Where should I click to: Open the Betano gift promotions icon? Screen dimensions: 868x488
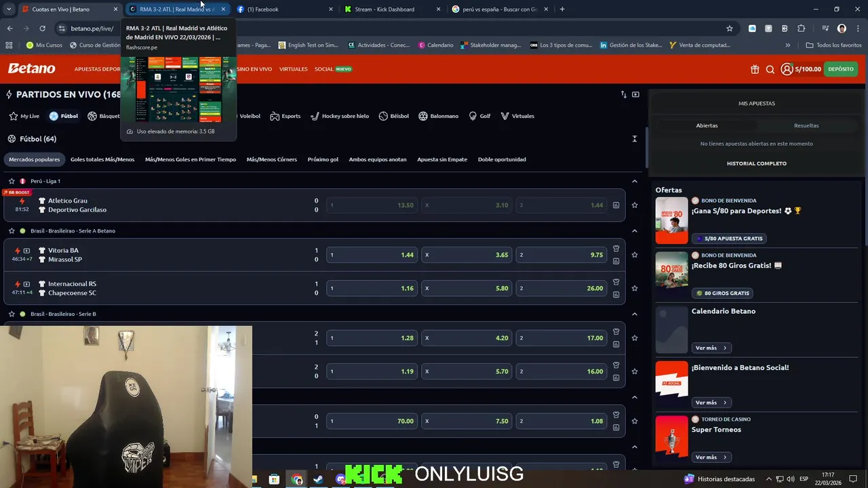tap(755, 69)
